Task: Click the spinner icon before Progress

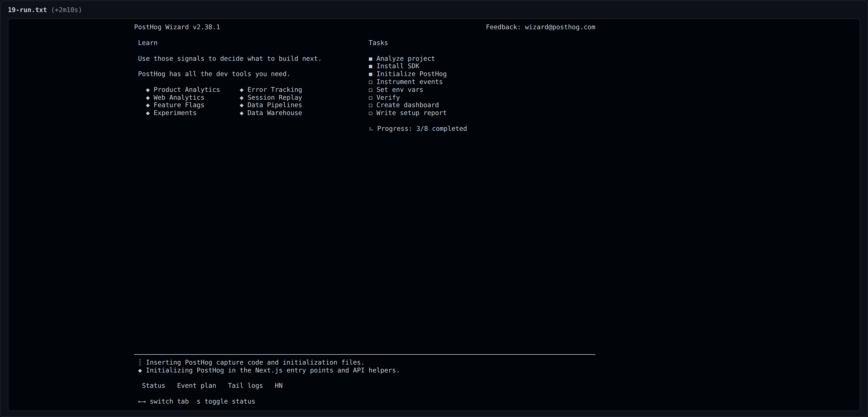Action: click(x=371, y=129)
